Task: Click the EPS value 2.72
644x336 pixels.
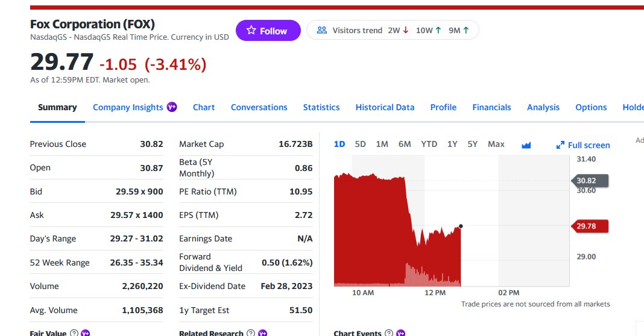Action: pyautogui.click(x=303, y=215)
